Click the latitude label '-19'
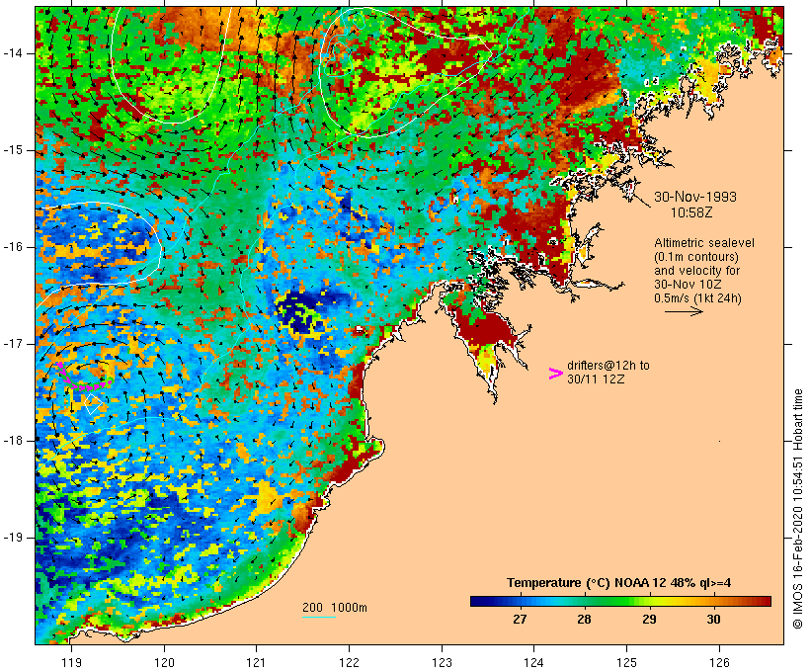The image size is (810, 672). pos(12,538)
